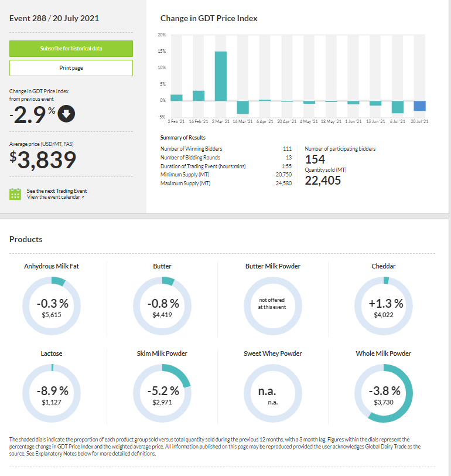Click the 16 Feb '21 chart bar
451x476 pixels.
tap(199, 96)
